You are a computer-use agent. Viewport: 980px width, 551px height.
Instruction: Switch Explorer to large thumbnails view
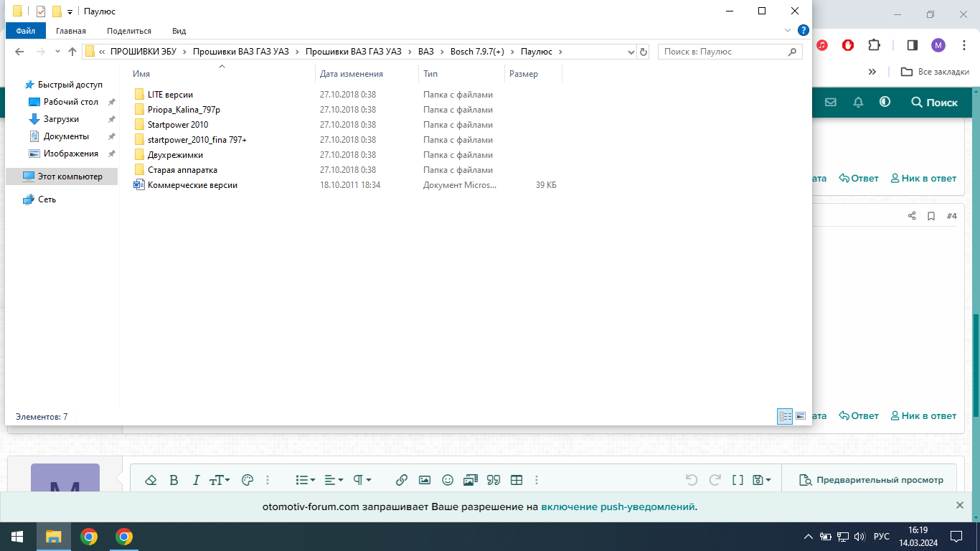point(801,416)
